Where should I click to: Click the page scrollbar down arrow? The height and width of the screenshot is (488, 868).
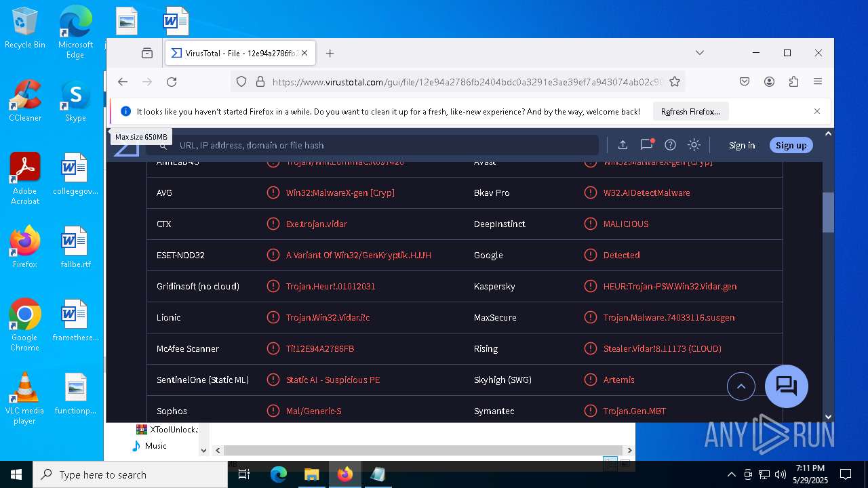pos(828,417)
